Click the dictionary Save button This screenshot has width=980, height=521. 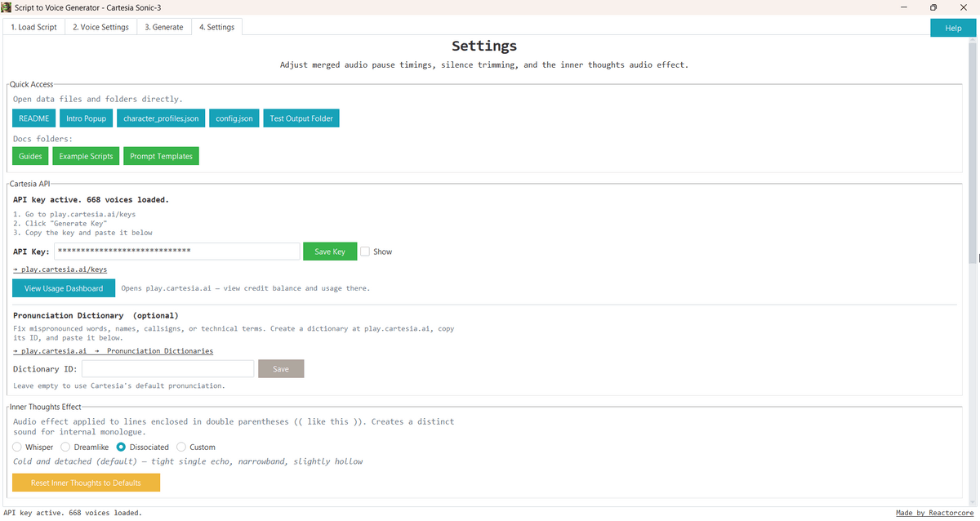coord(281,369)
